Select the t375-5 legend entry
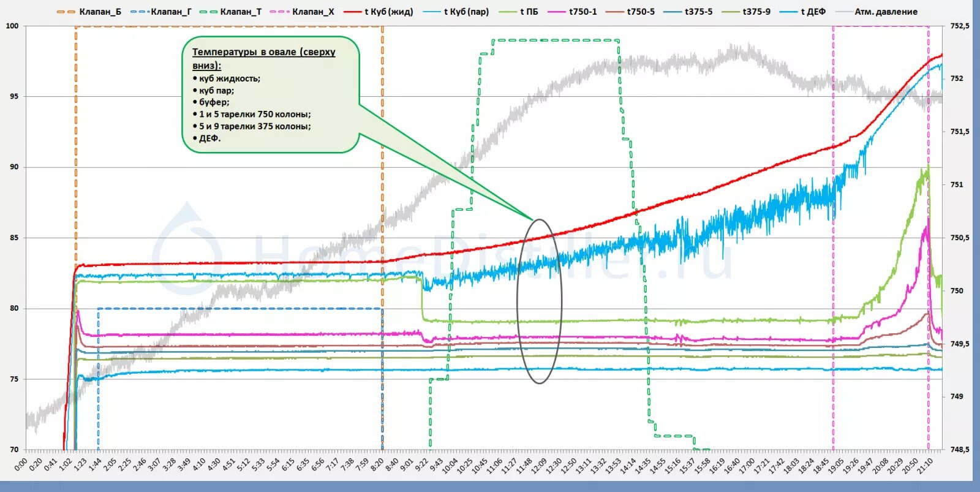This screenshot has width=980, height=492. [688, 12]
